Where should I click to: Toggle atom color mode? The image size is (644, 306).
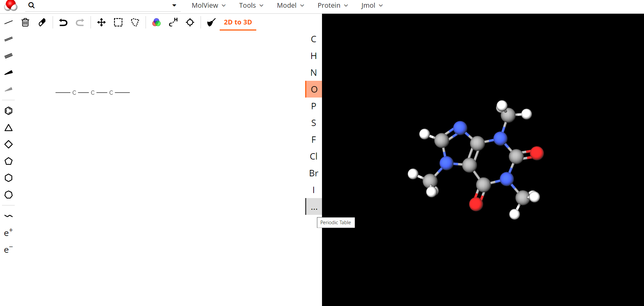tap(156, 22)
